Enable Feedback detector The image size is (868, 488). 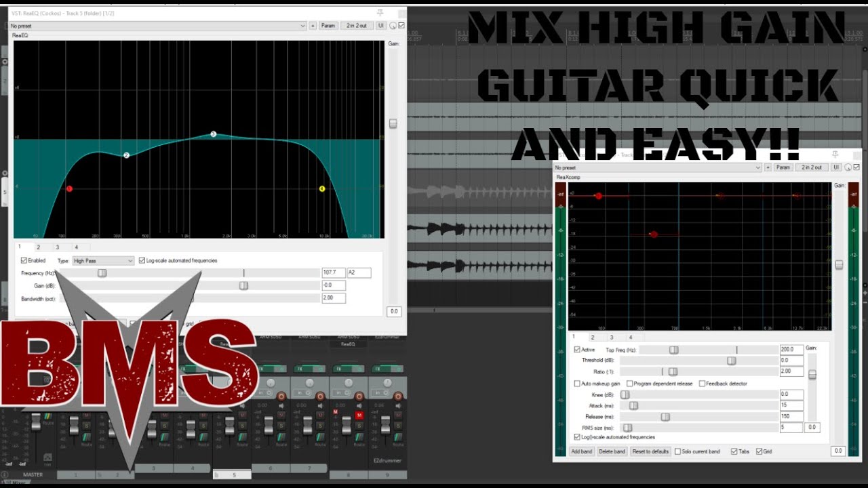coord(702,384)
